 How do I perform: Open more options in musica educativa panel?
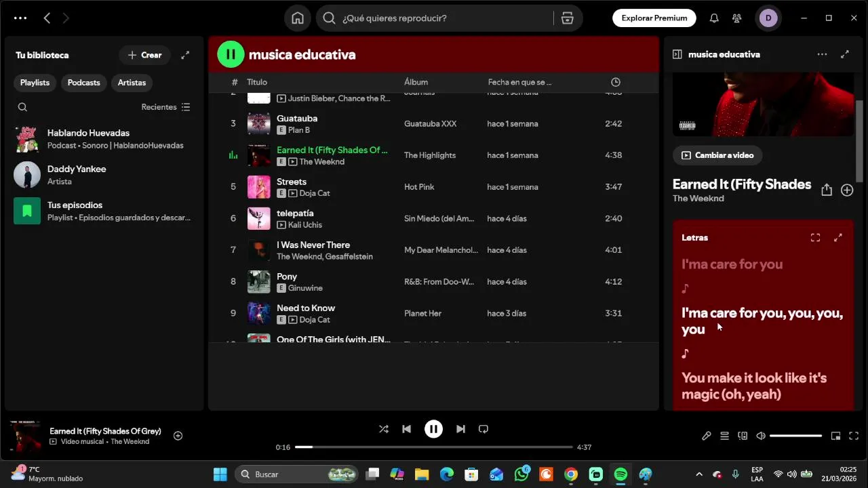tap(822, 54)
